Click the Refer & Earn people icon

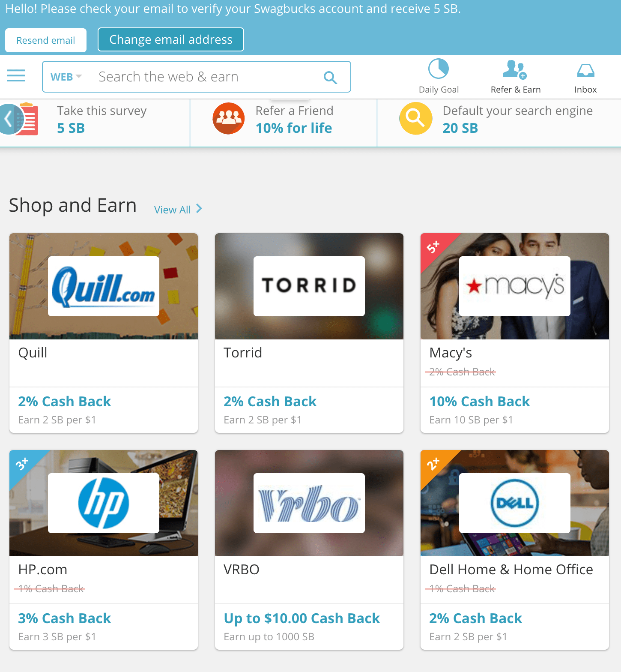click(x=515, y=69)
